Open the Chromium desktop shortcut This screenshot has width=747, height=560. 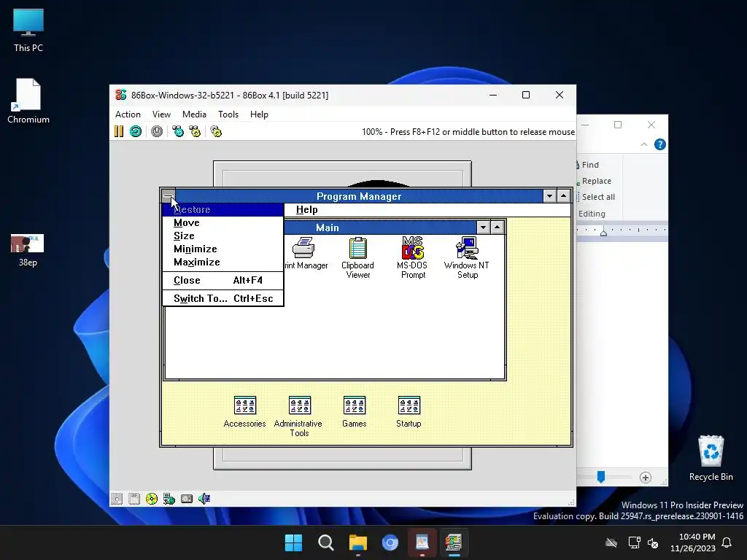click(x=28, y=101)
